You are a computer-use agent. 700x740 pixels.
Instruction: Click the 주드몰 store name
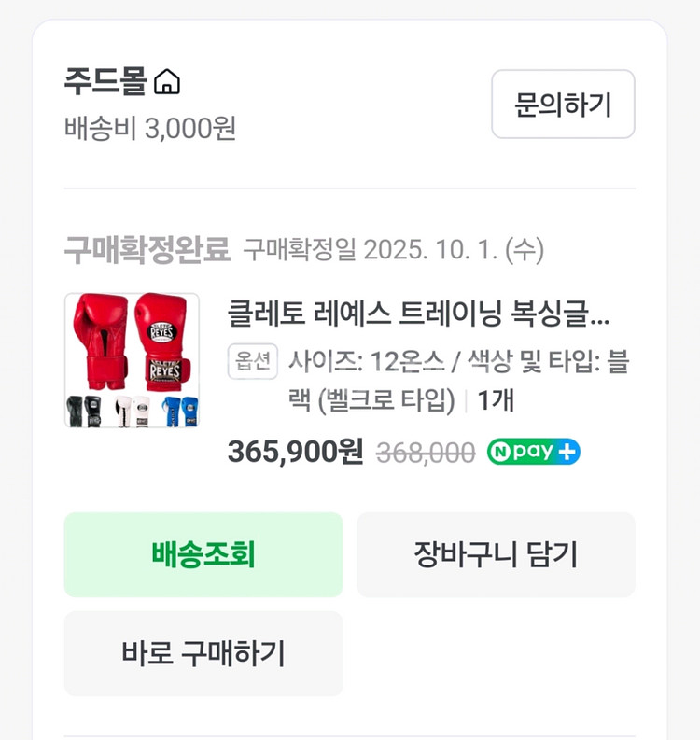click(105, 82)
